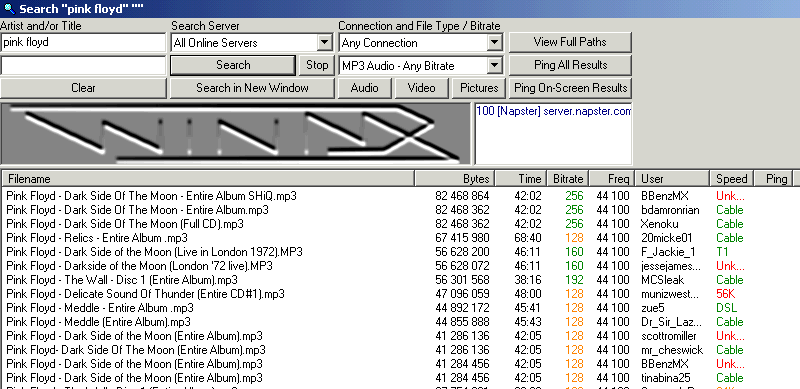Sort results by Freq column header
The height and width of the screenshot is (389, 800).
[x=612, y=179]
